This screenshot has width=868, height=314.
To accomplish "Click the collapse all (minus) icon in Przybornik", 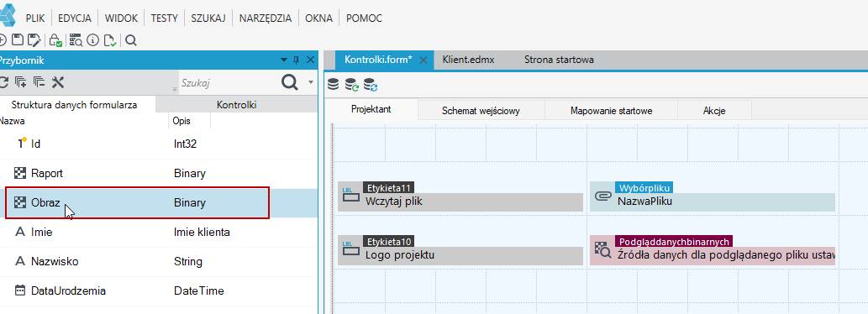I will (39, 82).
